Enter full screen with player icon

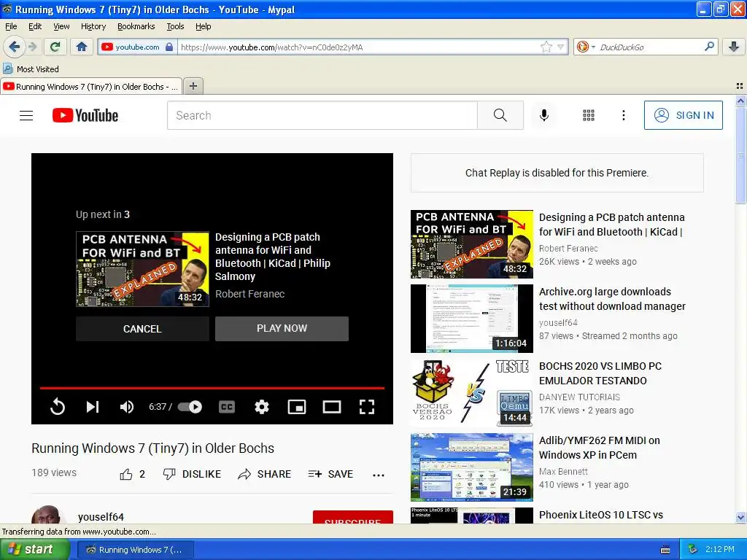coord(367,407)
